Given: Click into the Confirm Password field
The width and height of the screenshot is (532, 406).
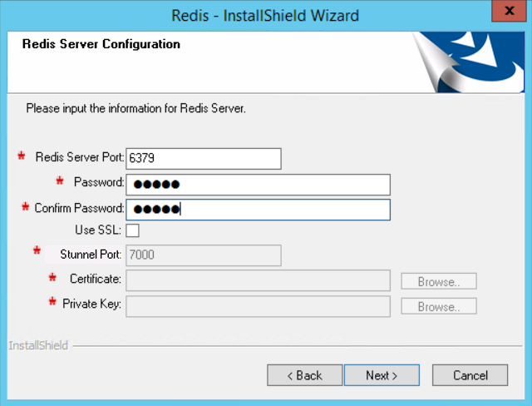Looking at the screenshot, I should [x=258, y=210].
